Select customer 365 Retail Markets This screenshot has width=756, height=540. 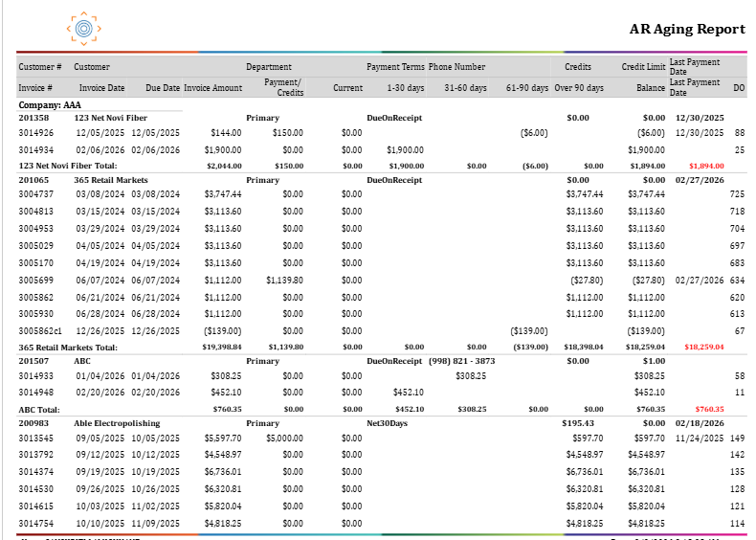[111, 180]
